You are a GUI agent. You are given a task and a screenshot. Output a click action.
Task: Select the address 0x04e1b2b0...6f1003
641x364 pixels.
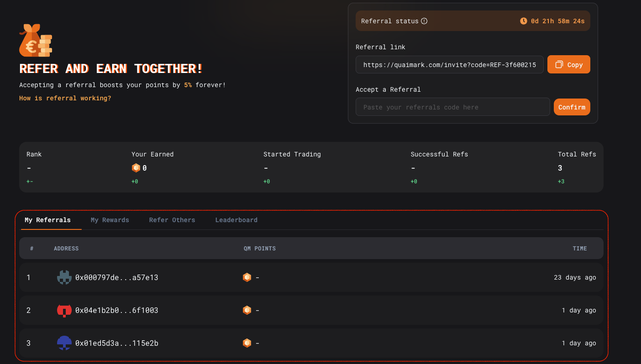point(117,310)
